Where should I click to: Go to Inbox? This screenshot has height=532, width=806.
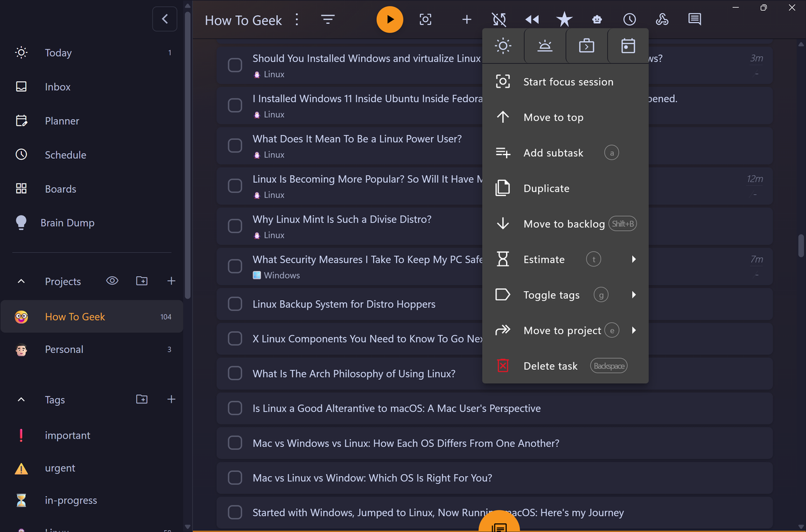coord(92,87)
